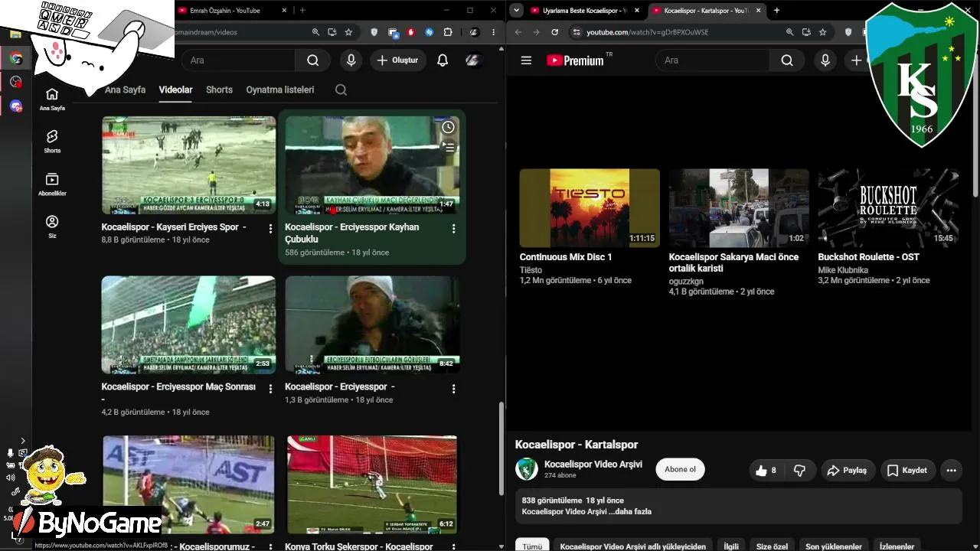The image size is (980, 551).
Task: Add Kayhan Çubuklu video to Watch Later
Action: click(x=448, y=127)
